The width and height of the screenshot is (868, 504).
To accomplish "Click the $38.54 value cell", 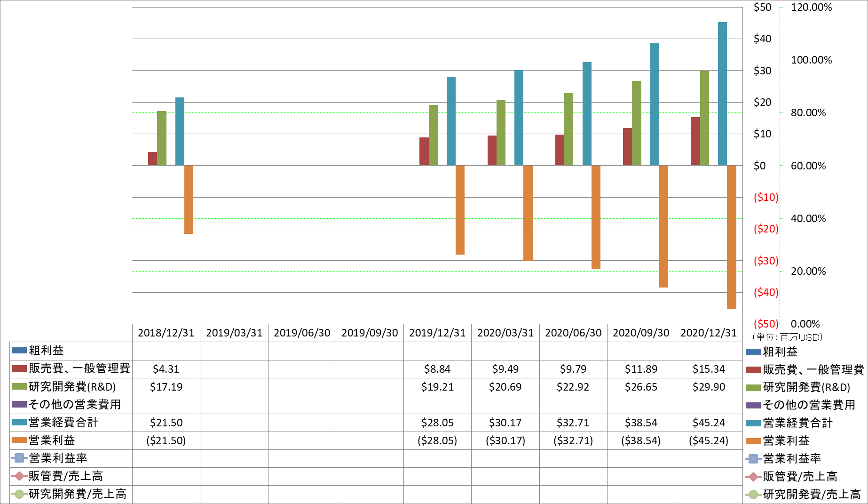I will (641, 423).
